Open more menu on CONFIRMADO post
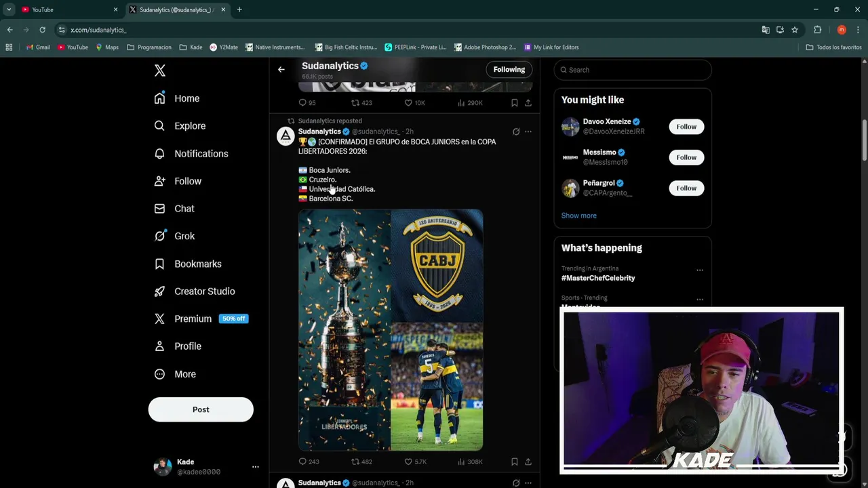Image resolution: width=868 pixels, height=488 pixels. click(528, 131)
